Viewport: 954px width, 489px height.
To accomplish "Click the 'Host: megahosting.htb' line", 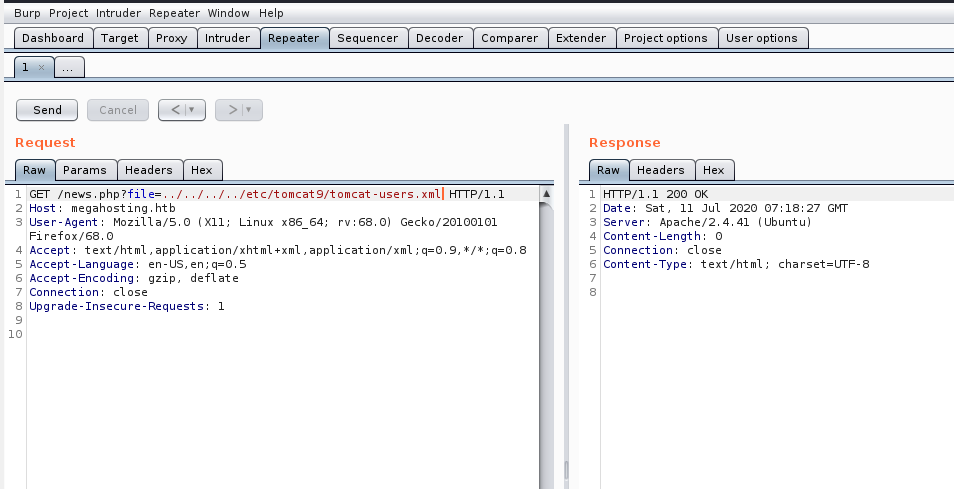I will click(x=102, y=209).
